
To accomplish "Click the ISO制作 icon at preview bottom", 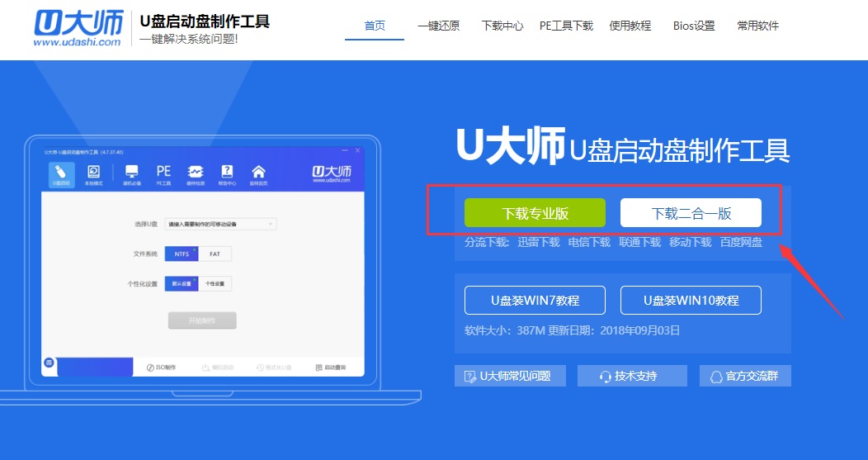I will [x=161, y=368].
